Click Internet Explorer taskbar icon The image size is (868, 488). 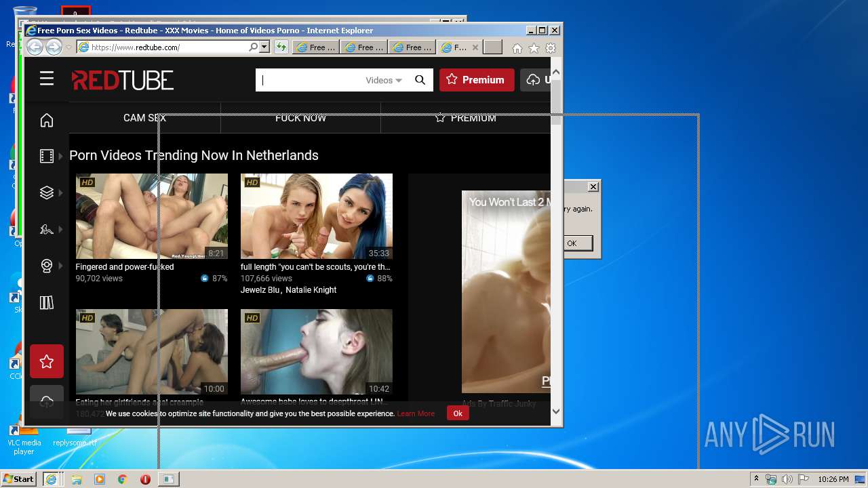[51, 479]
